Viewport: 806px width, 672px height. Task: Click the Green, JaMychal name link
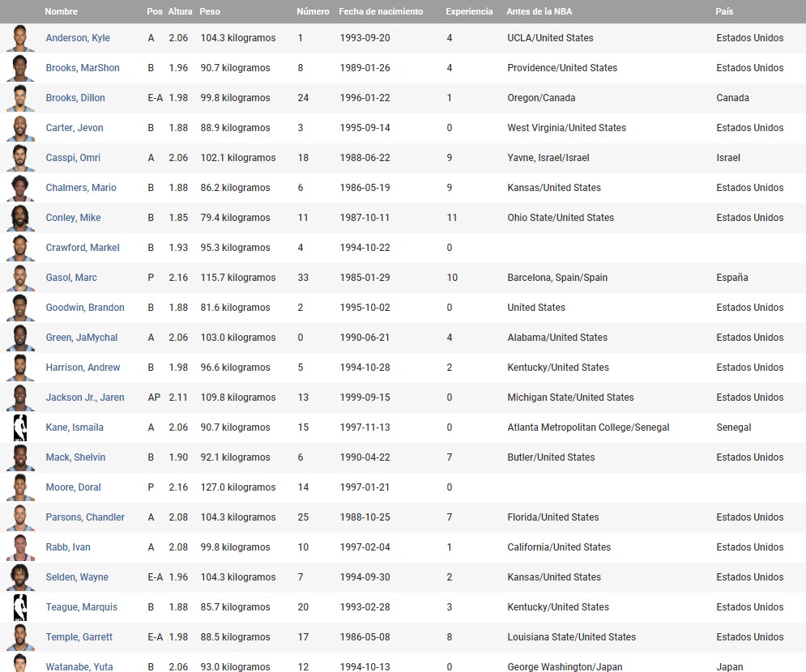click(x=82, y=338)
